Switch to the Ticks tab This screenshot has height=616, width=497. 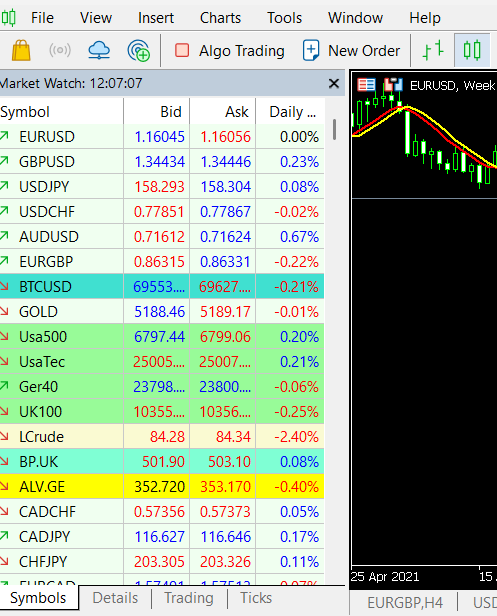coord(256,598)
